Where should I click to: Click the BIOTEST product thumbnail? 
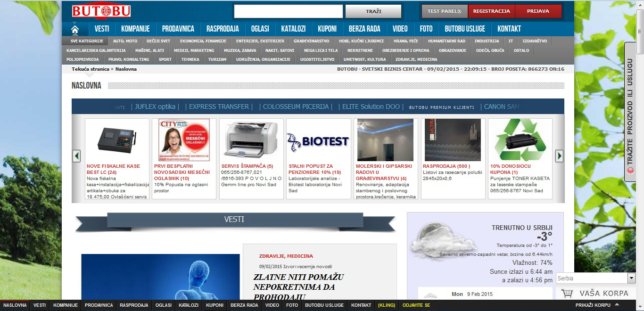tap(319, 139)
